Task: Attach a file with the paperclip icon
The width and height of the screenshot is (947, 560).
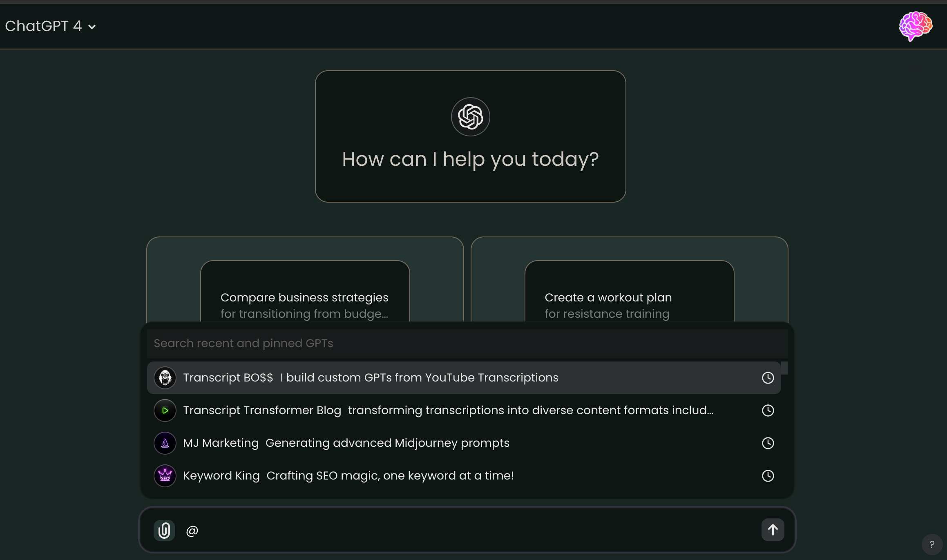Action: coord(164,530)
